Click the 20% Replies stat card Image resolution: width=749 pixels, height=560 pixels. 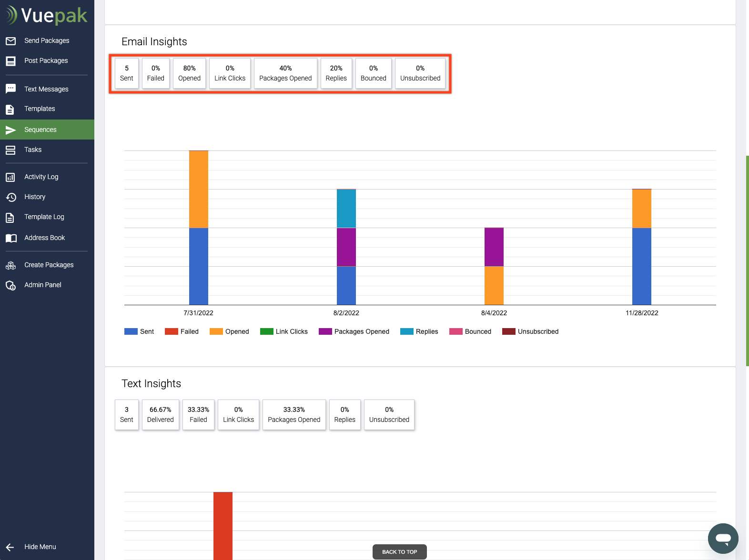(x=336, y=73)
